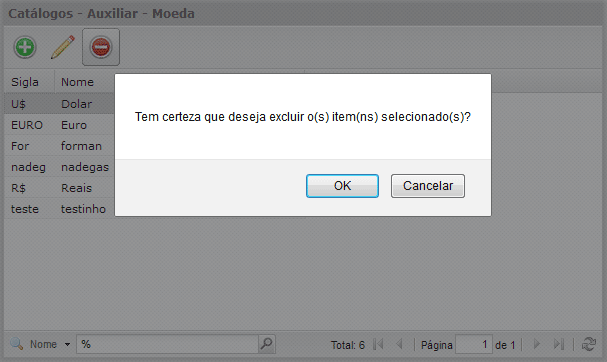Click the page number input box

474,344
